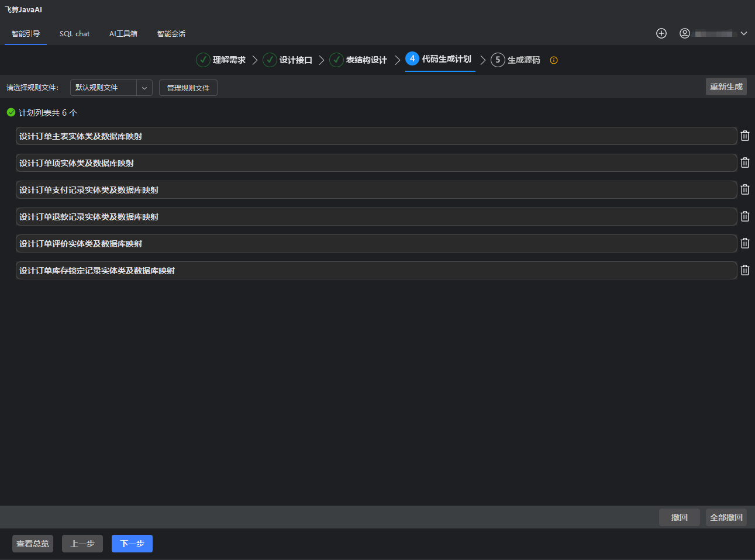This screenshot has width=755, height=560.
Task: Click the checkmark icon of 设计接口 step
Action: (x=270, y=60)
